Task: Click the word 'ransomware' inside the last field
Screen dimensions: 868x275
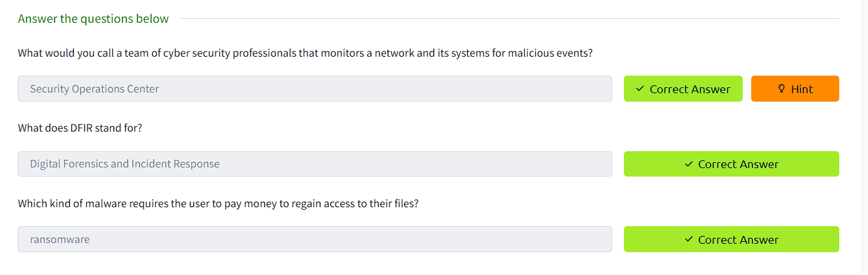Action: click(x=60, y=239)
